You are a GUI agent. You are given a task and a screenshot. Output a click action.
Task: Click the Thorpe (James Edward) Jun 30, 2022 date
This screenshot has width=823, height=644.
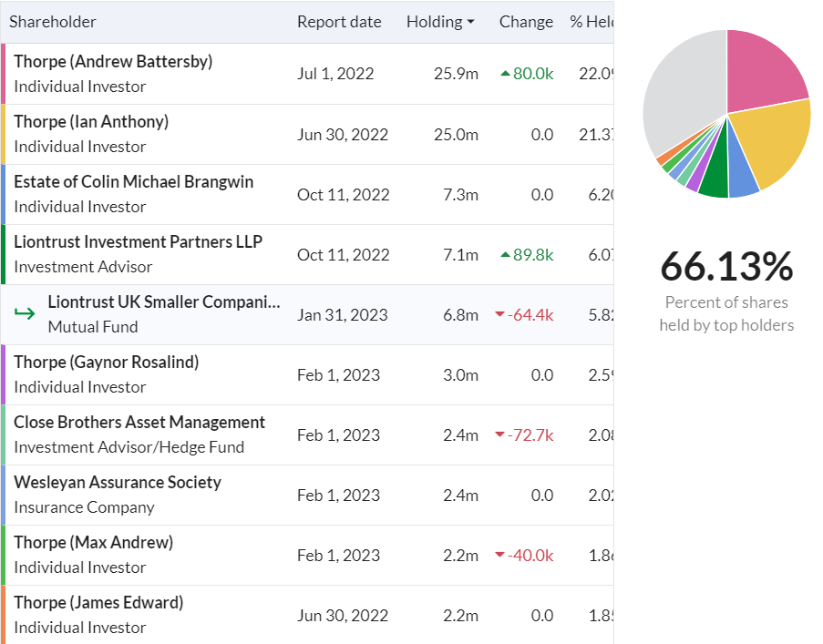pyautogui.click(x=342, y=616)
